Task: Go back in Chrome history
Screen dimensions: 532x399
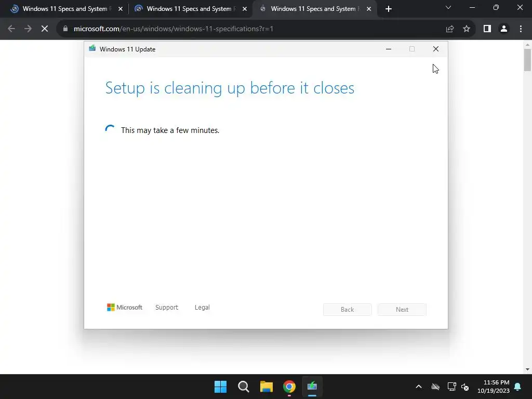Action: tap(11, 29)
